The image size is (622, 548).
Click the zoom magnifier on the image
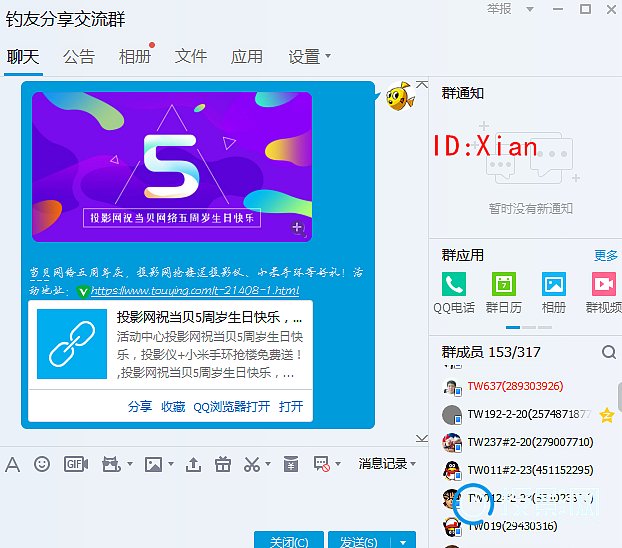pos(298,228)
